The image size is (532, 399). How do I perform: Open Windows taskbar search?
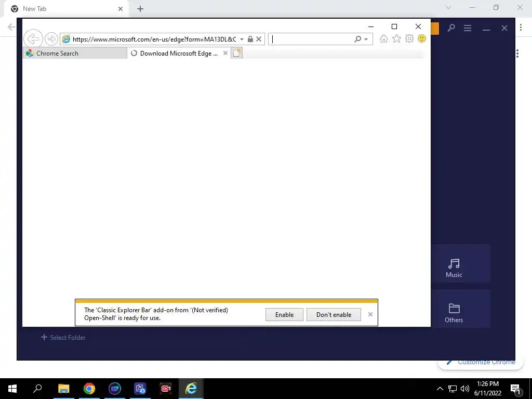pyautogui.click(x=37, y=389)
